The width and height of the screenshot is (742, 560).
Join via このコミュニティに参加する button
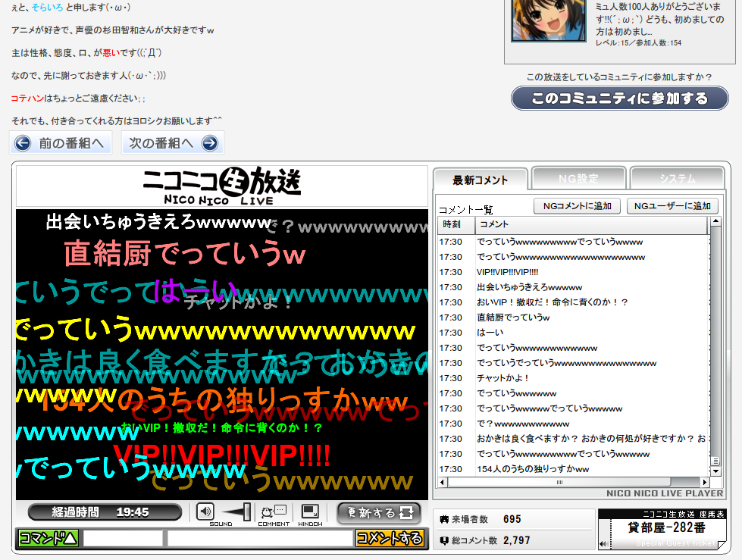[x=620, y=99]
